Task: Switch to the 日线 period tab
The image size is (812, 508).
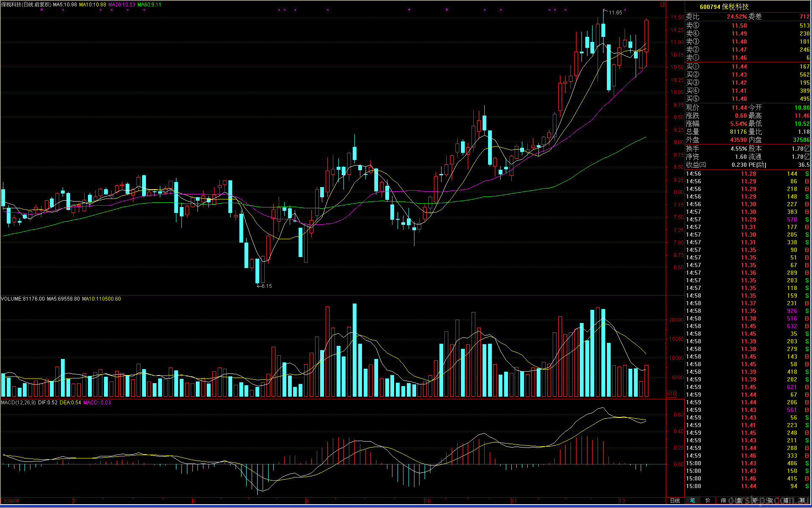Action: pyautogui.click(x=675, y=500)
